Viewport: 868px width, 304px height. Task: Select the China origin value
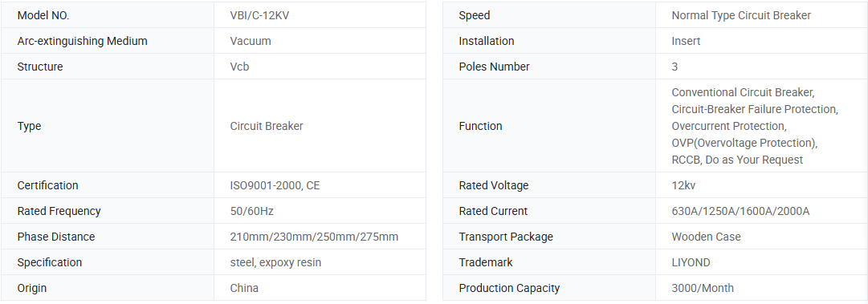244,288
